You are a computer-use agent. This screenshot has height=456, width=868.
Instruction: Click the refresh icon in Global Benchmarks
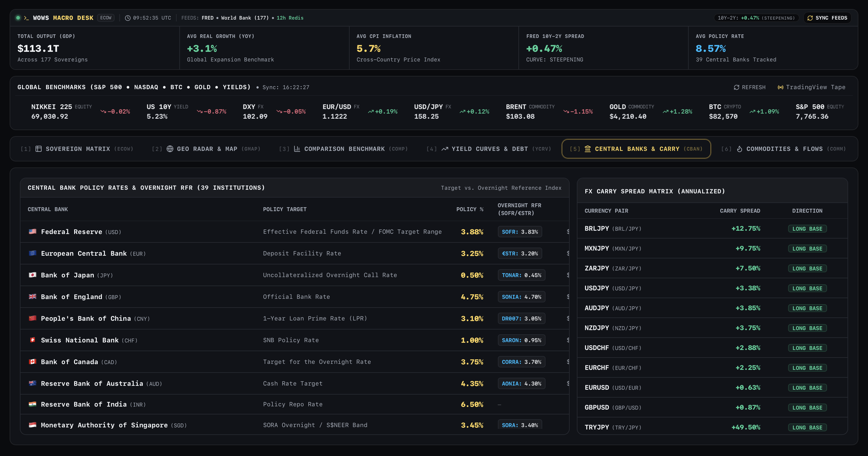[737, 87]
